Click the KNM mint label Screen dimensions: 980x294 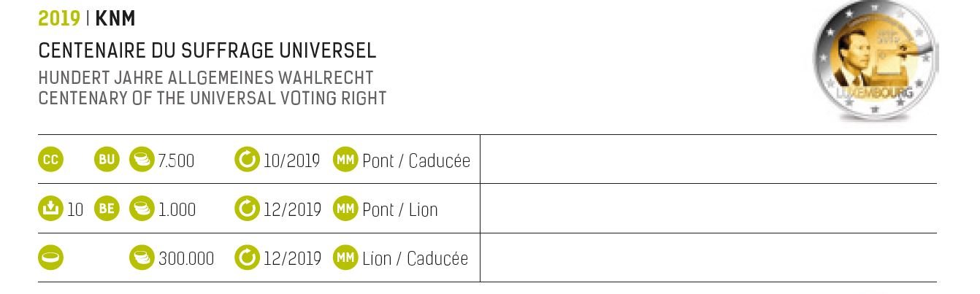pos(115,18)
